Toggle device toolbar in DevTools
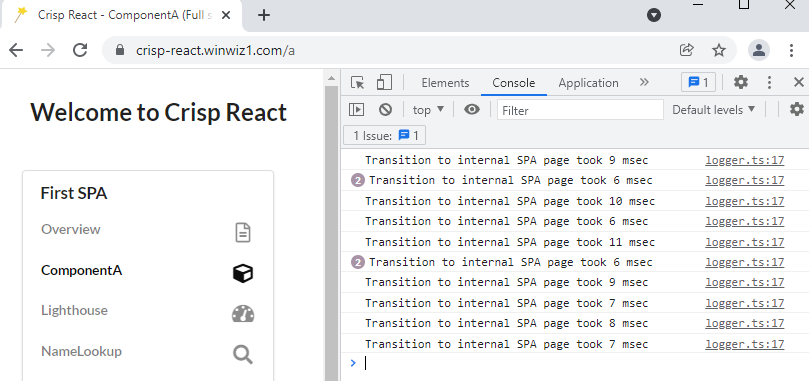Image resolution: width=809 pixels, height=381 pixels. coord(384,83)
